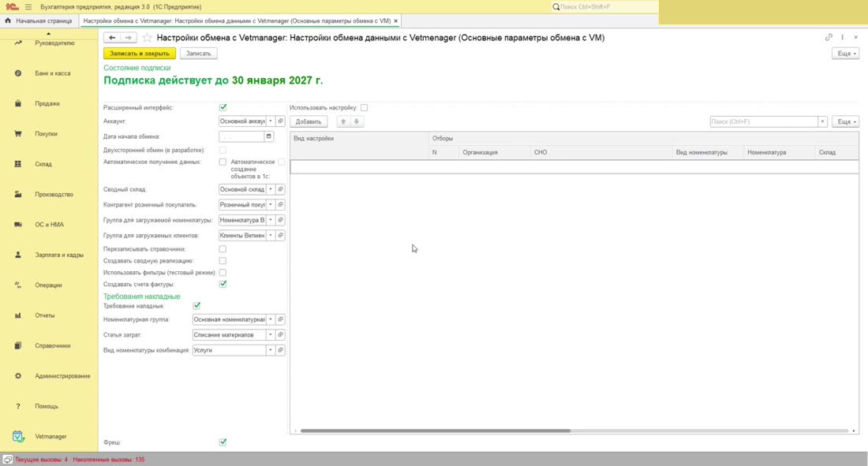Open calendar picker for exchange start date

[x=269, y=136]
